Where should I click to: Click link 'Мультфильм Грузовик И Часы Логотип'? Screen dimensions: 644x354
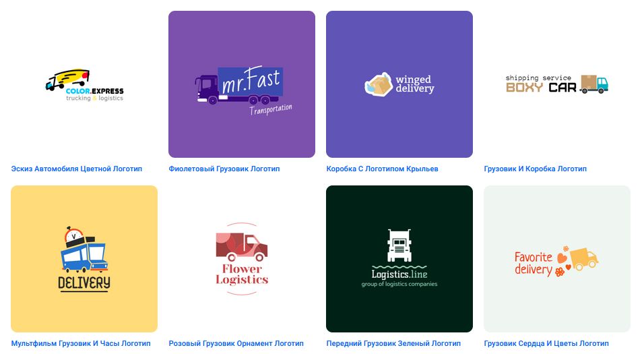(81, 344)
